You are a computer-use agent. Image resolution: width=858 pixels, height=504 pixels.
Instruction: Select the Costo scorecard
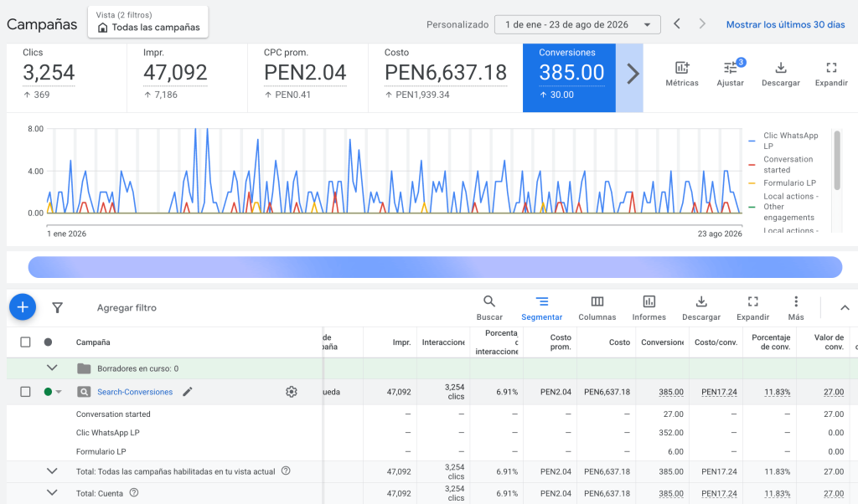(x=446, y=78)
